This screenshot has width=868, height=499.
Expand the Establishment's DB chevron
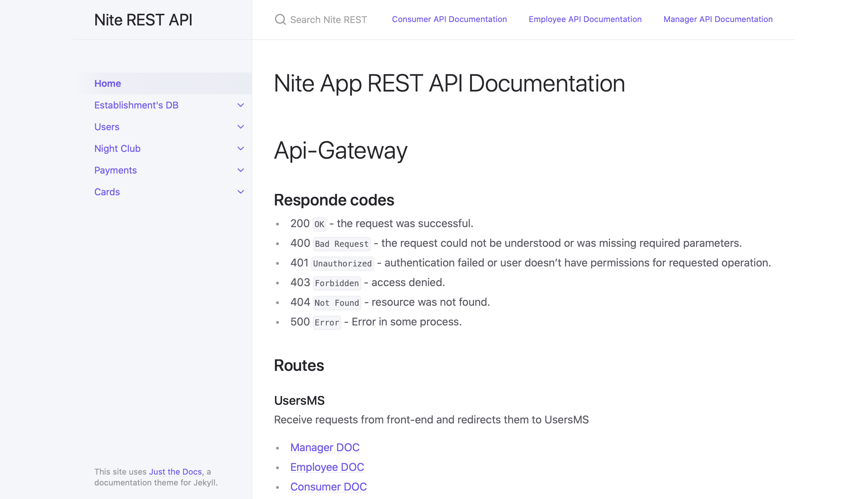(240, 105)
